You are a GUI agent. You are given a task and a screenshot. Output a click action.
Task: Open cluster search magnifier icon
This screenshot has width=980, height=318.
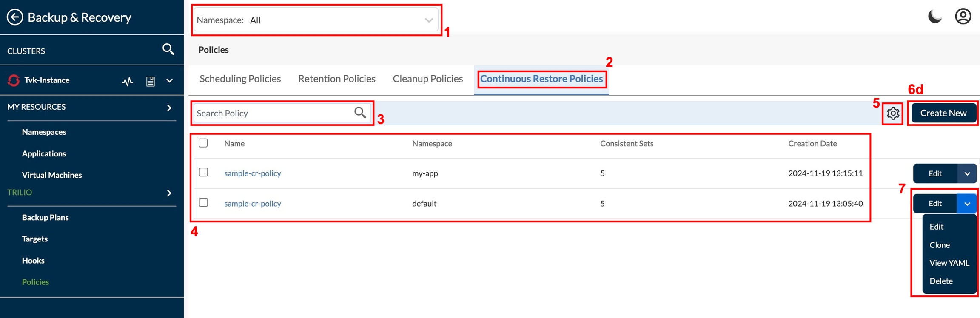pos(168,50)
